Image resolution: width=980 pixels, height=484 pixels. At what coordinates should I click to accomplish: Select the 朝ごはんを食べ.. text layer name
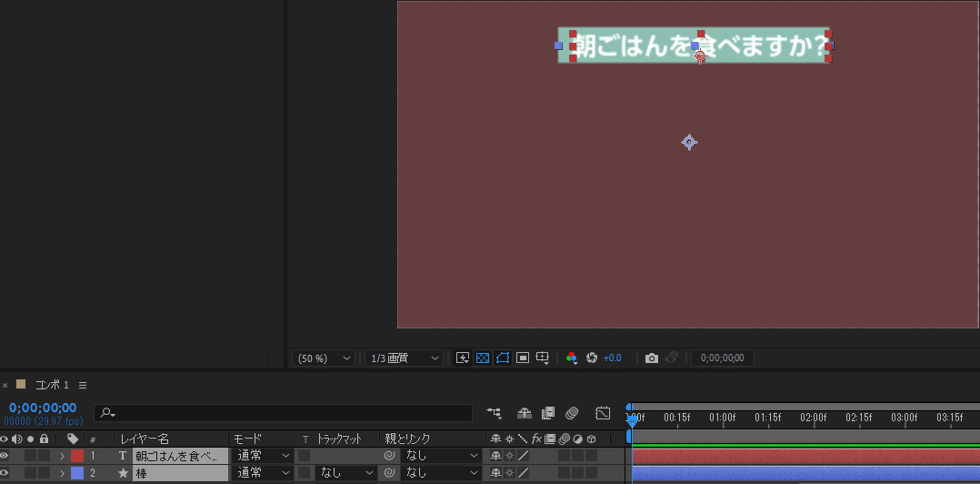point(181,456)
